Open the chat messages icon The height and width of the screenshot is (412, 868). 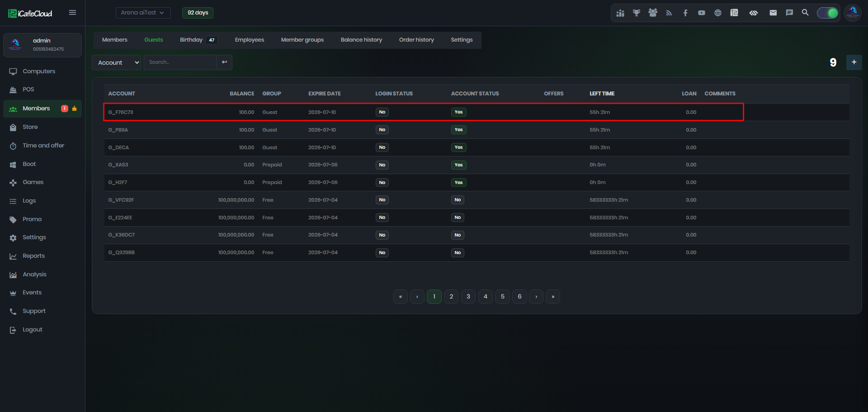789,13
